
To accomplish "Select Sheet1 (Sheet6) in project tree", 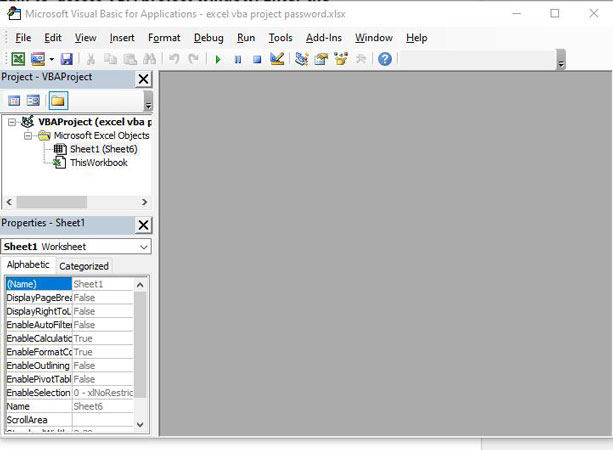I will tap(104, 149).
